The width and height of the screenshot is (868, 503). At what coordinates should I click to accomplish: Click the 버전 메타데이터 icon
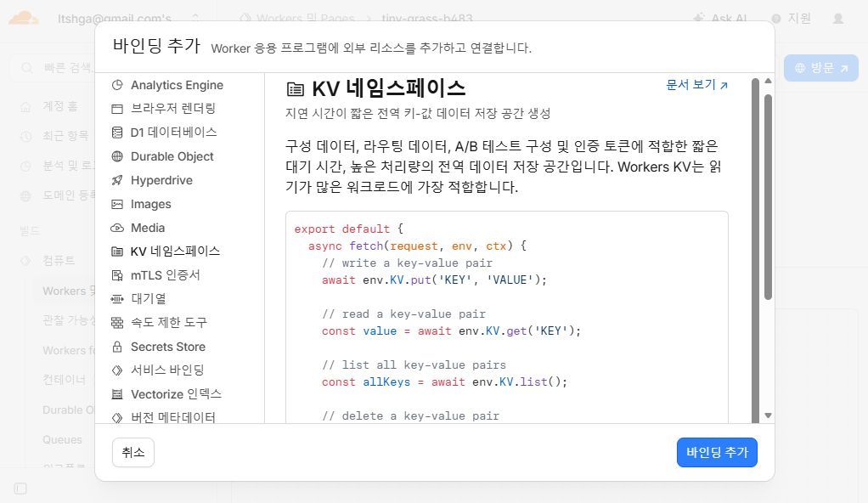(117, 418)
